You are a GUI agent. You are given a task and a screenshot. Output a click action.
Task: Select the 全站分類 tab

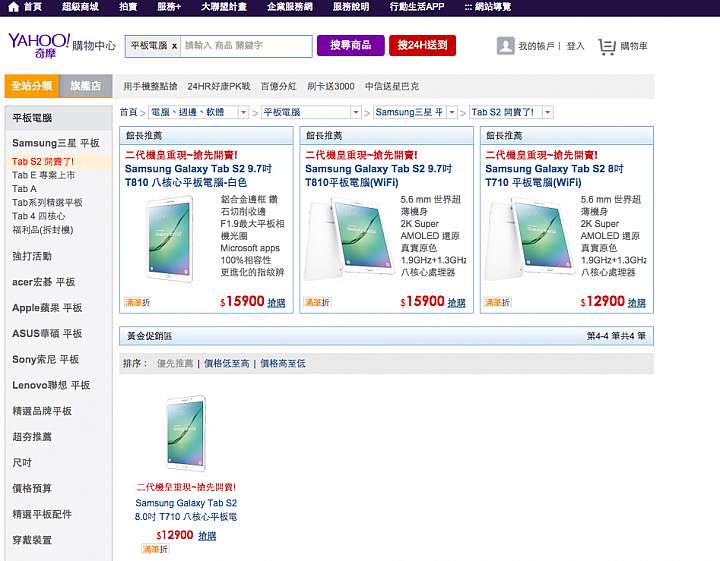tap(32, 86)
